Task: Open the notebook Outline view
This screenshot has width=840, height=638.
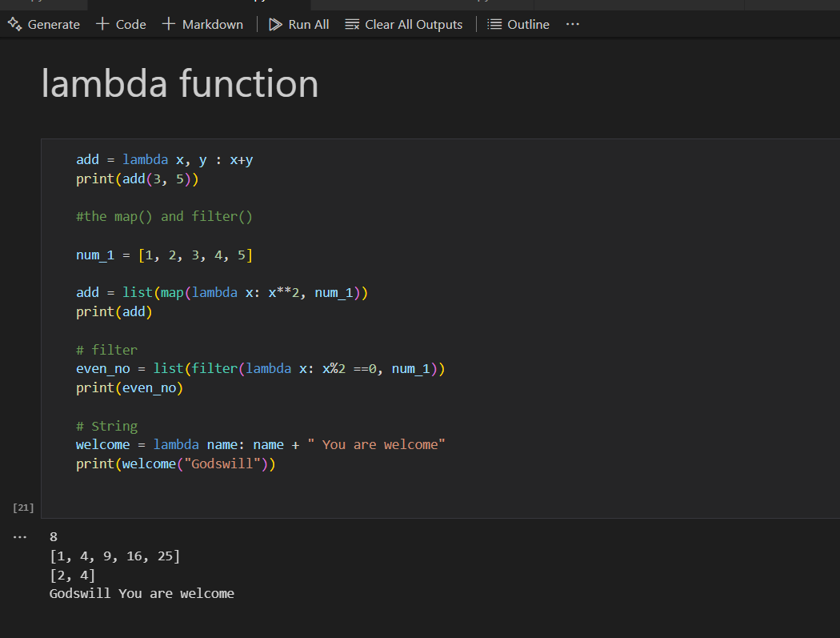Action: pos(518,24)
